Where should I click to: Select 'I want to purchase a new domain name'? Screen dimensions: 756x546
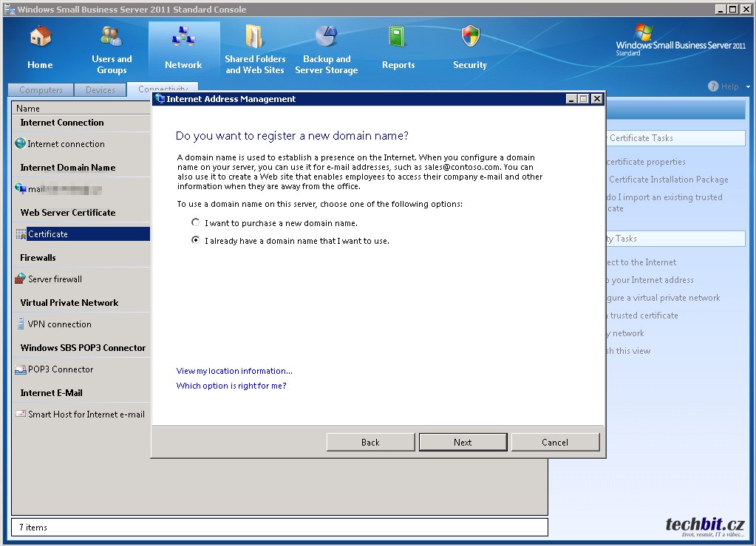pos(195,222)
